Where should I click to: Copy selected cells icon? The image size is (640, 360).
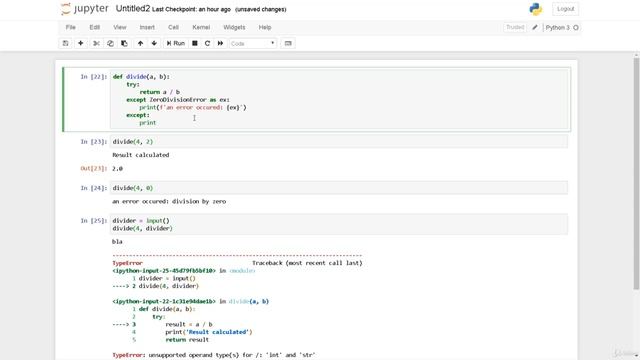pyautogui.click(x=110, y=43)
